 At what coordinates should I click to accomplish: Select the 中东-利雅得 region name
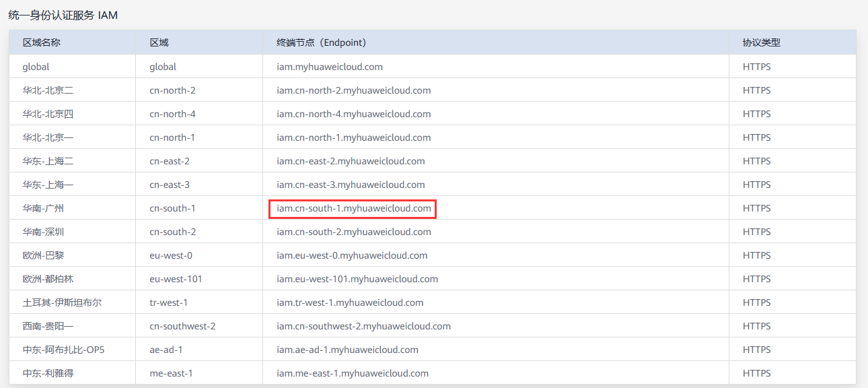point(48,373)
